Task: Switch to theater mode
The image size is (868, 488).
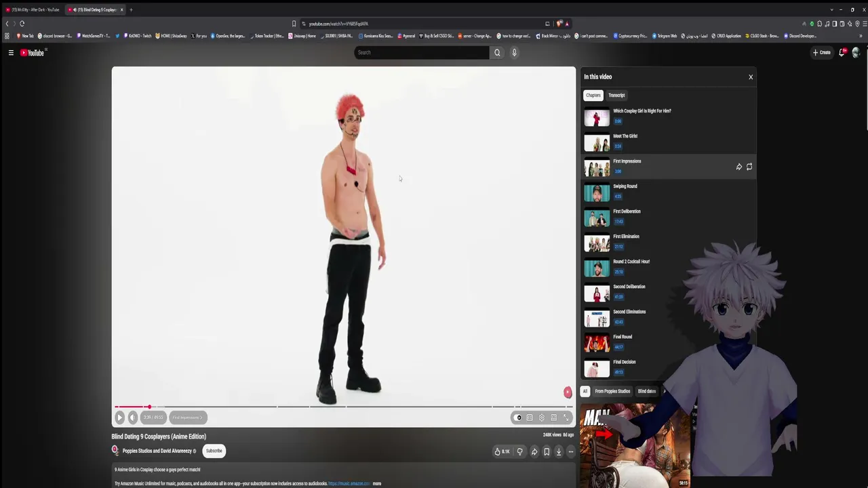Action: (x=553, y=418)
